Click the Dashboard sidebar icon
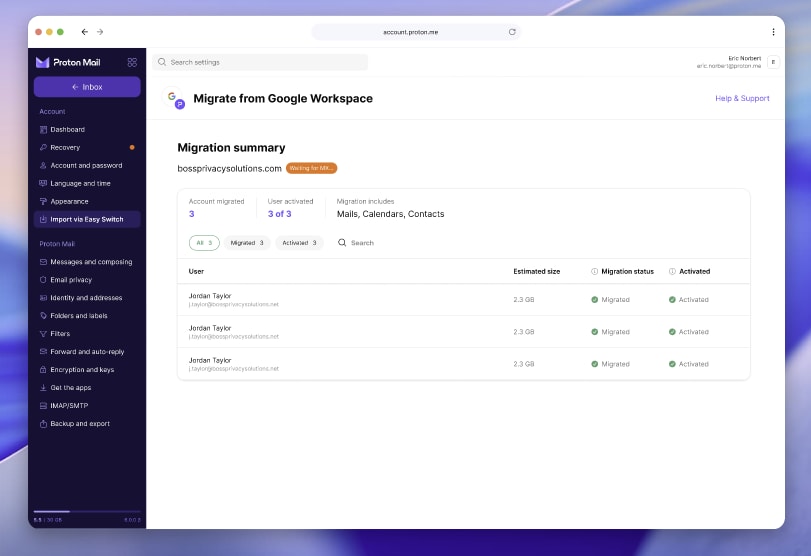This screenshot has width=811, height=556. [43, 129]
